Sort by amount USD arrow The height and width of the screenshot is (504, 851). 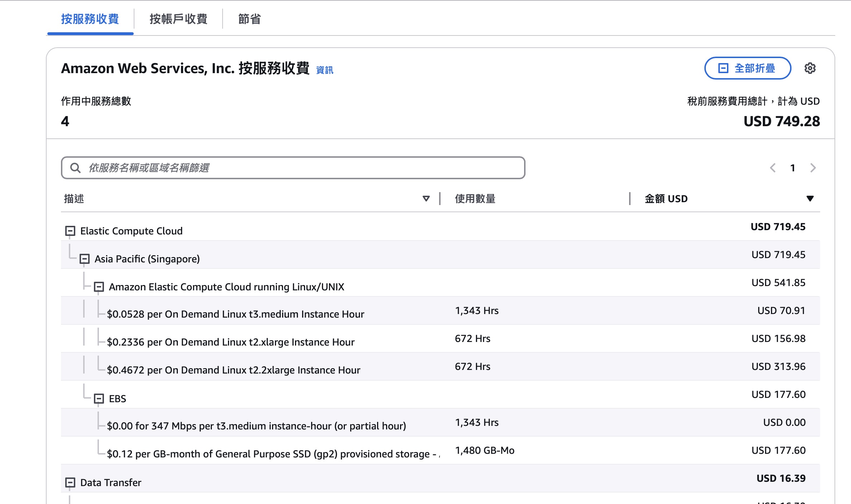click(x=810, y=199)
